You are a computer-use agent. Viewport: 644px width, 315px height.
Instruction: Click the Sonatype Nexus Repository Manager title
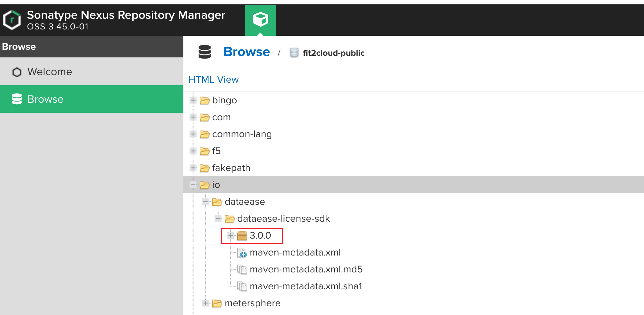(126, 15)
